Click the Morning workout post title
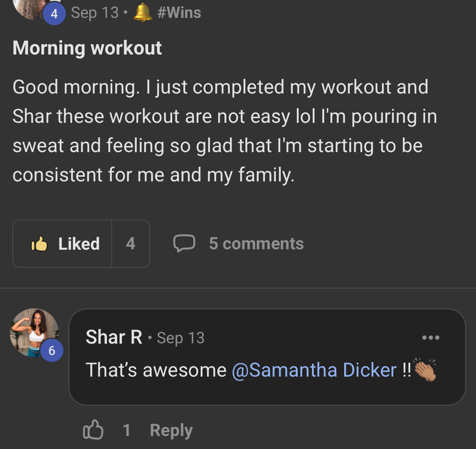 tap(87, 48)
